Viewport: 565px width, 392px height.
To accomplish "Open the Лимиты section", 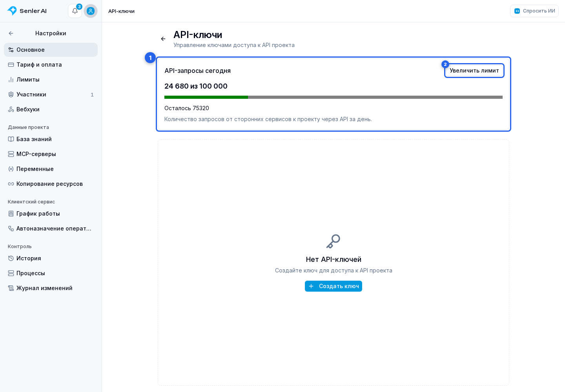I will [51, 80].
